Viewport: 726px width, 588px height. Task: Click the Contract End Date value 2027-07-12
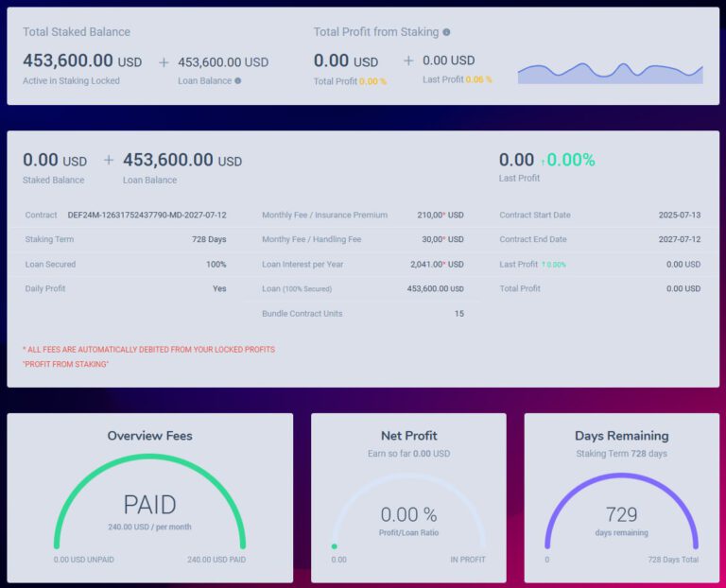point(679,240)
